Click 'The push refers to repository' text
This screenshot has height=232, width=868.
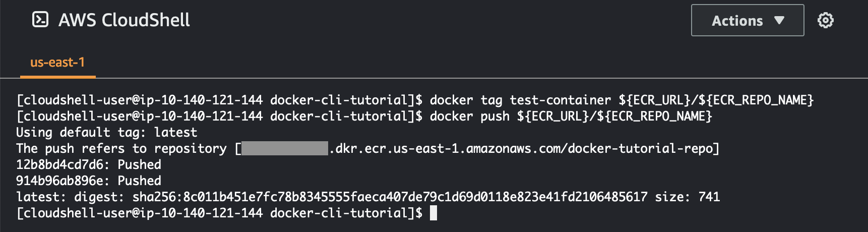coord(121,149)
